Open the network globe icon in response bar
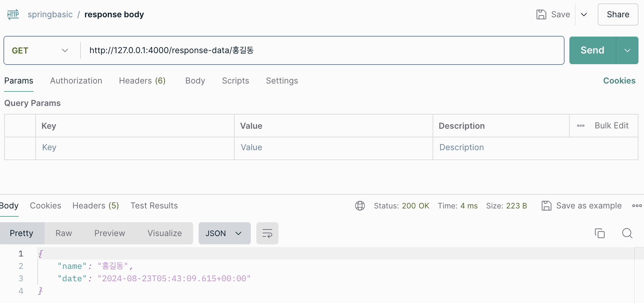Viewport: 644px width, 303px height. (360, 206)
